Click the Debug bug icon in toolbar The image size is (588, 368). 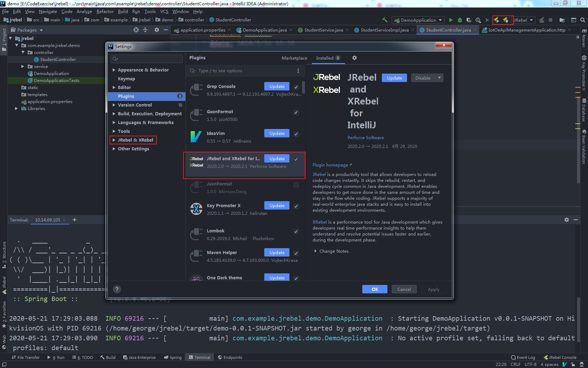click(x=460, y=20)
